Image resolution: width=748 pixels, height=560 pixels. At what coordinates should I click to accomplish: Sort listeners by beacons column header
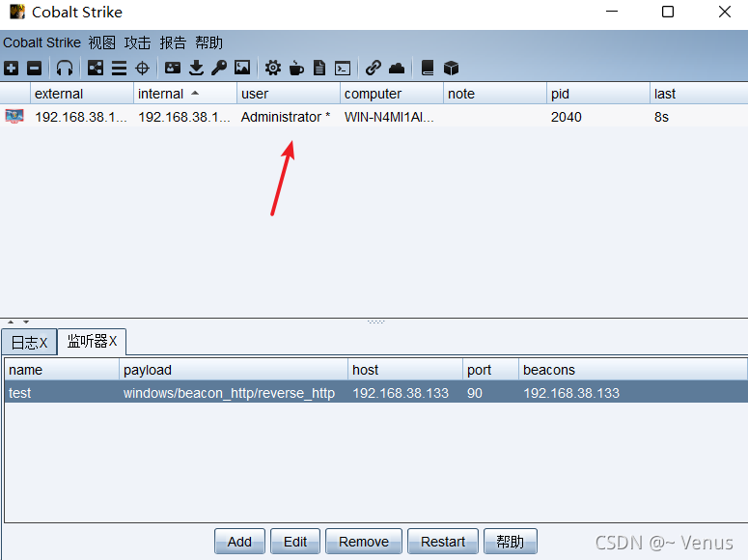tap(632, 370)
